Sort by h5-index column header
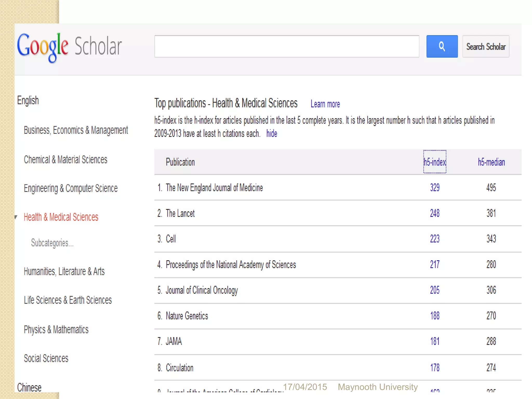This screenshot has height=399, width=532. pyautogui.click(x=435, y=162)
